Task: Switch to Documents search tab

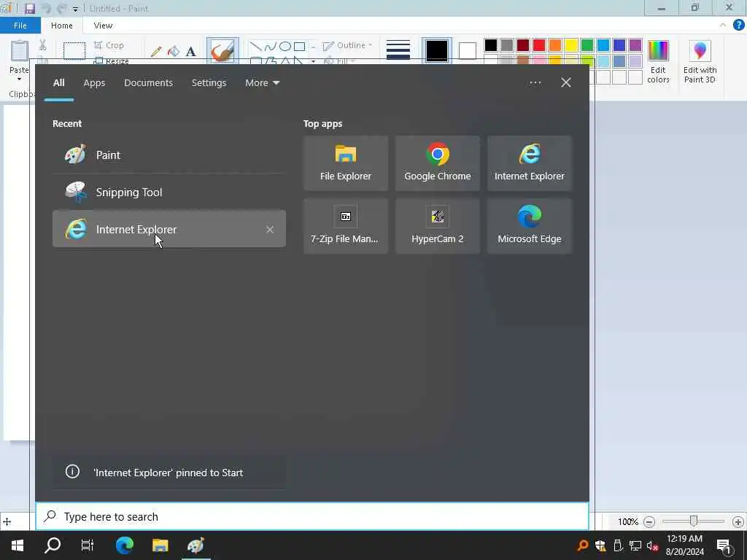Action: pos(148,83)
